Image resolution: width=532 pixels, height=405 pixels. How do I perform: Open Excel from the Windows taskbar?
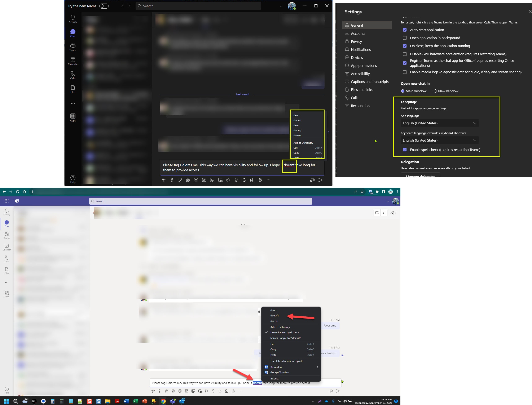pos(136,401)
